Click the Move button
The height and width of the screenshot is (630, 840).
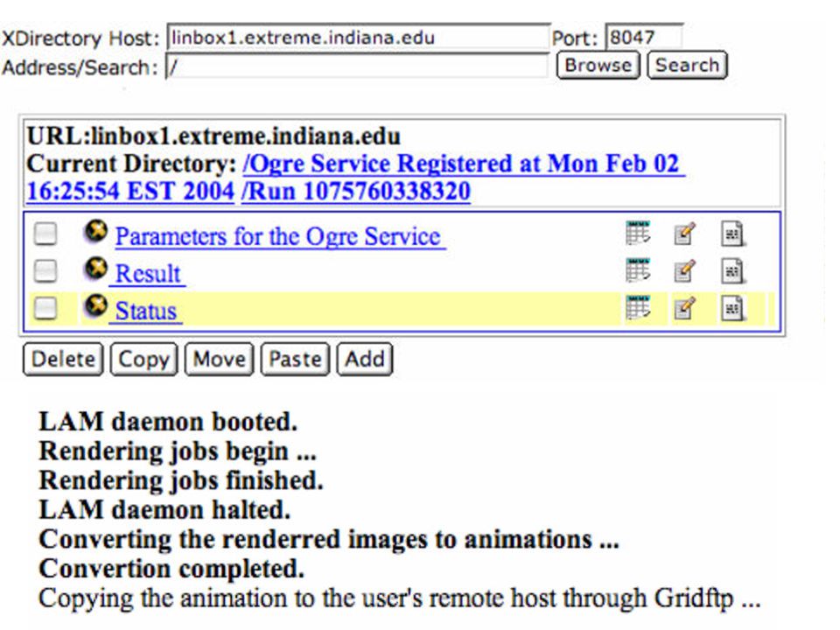(x=219, y=360)
